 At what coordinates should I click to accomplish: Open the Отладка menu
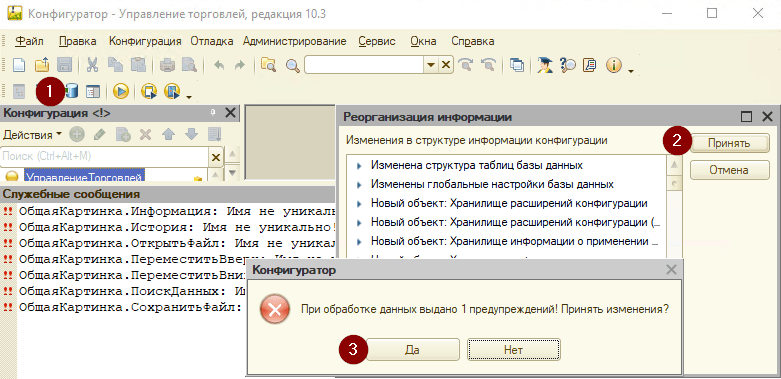212,41
